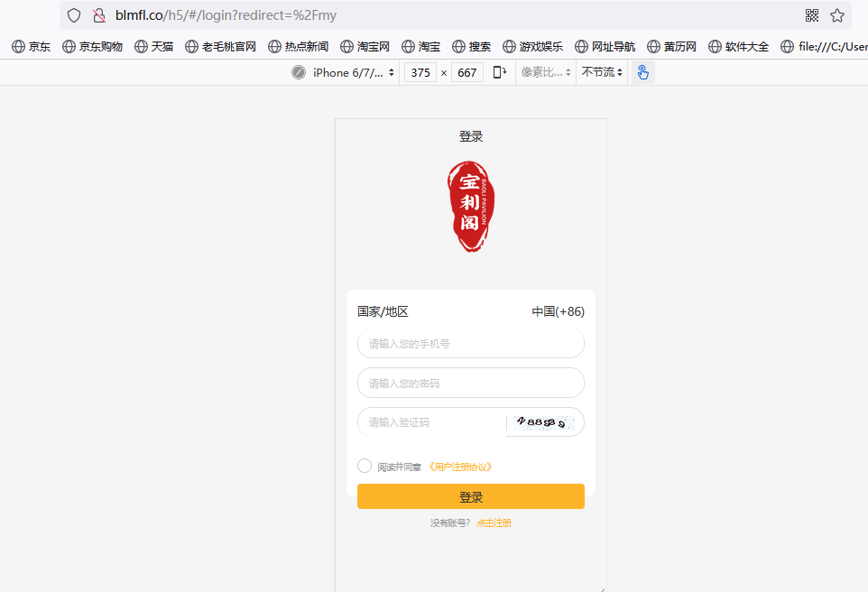
Task: Toggle touch simulation hand icon
Action: coord(642,72)
